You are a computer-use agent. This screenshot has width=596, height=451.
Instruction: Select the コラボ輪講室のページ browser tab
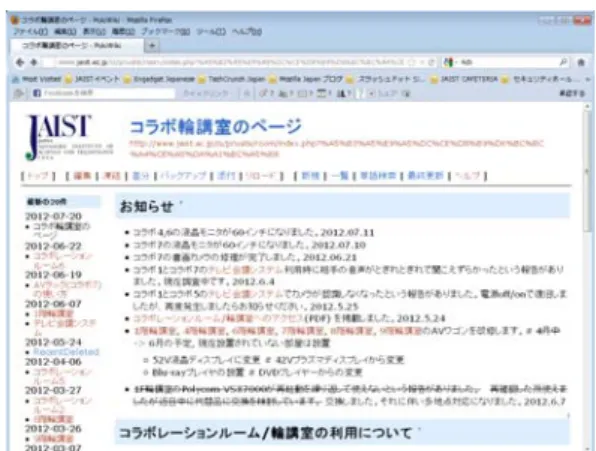[77, 46]
